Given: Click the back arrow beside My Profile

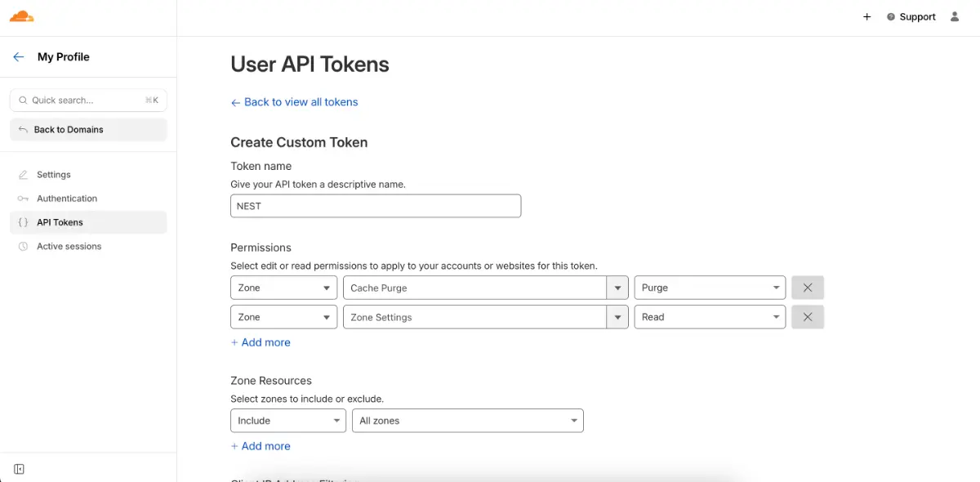Looking at the screenshot, I should [x=19, y=57].
